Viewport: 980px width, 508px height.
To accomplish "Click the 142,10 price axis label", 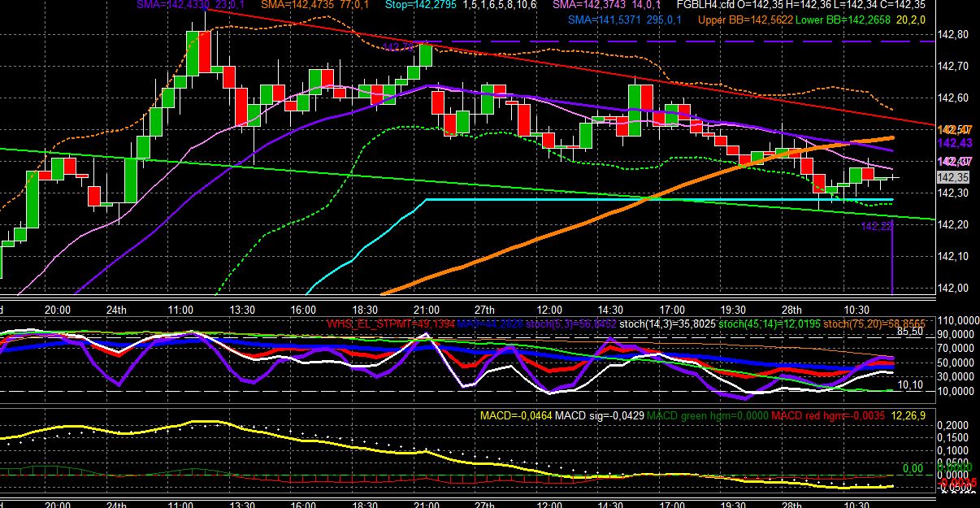I will [952, 257].
